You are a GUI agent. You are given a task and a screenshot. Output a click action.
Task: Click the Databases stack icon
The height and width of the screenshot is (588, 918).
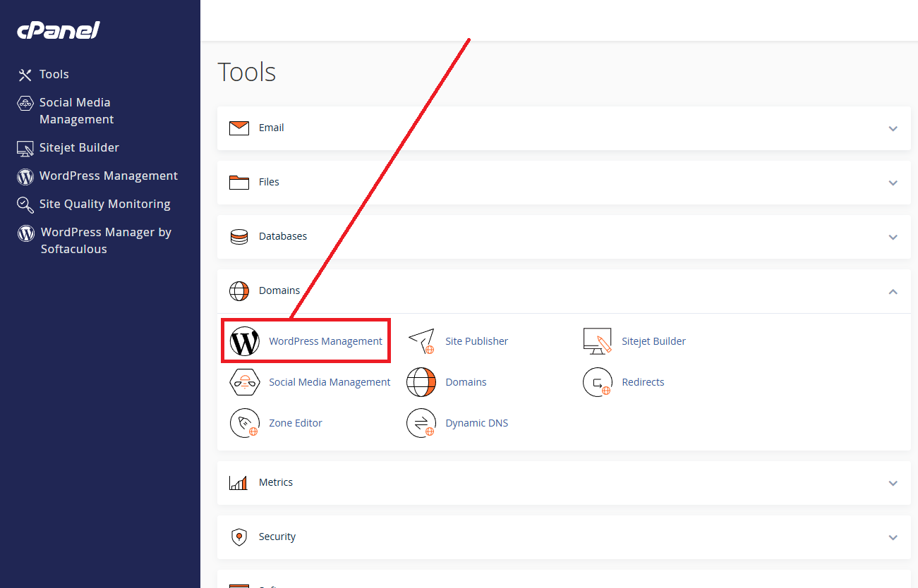coord(239,237)
